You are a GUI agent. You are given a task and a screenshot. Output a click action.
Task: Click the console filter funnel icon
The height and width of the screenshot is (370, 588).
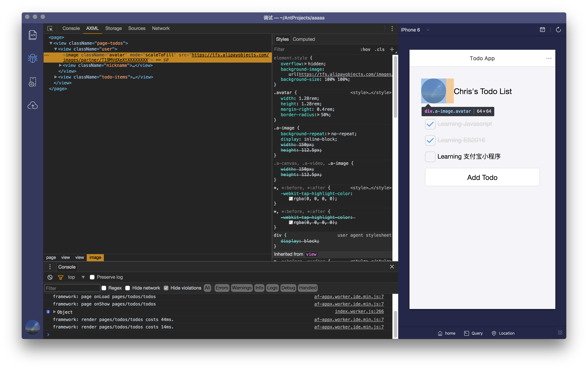point(60,277)
